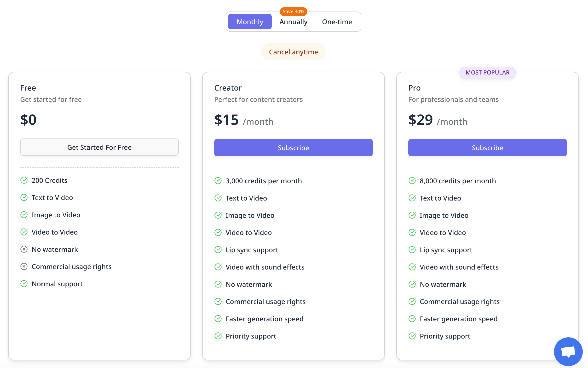The width and height of the screenshot is (588, 368).
Task: Click checkmark beside 8,000 credits per month
Action: click(412, 181)
